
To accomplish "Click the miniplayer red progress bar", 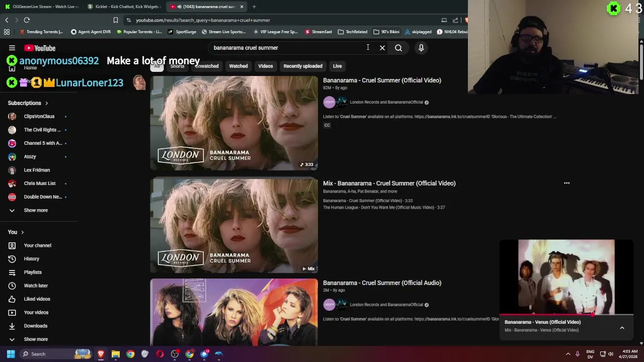I will pyautogui.click(x=567, y=315).
